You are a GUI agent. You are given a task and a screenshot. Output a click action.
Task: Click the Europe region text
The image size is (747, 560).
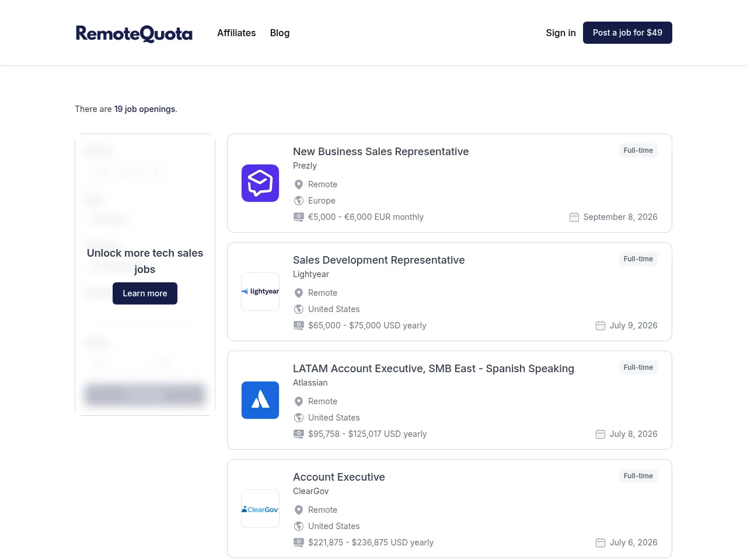322,201
